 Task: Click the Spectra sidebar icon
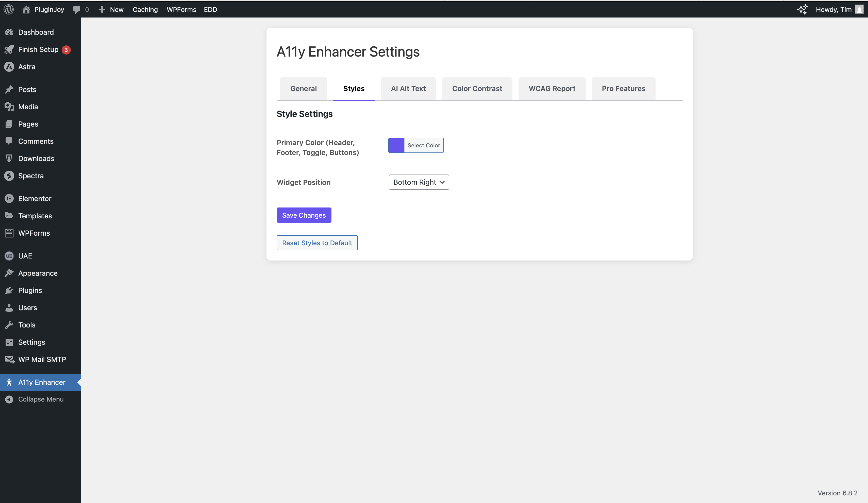9,176
